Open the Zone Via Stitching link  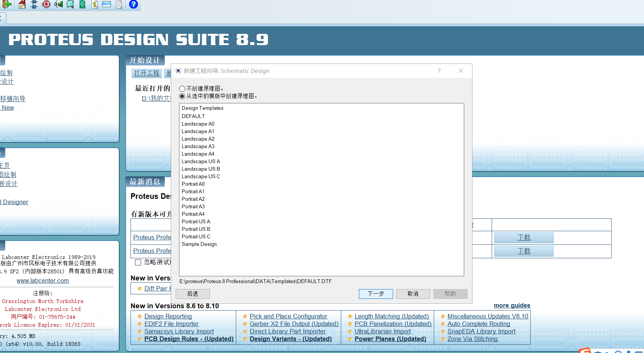472,339
